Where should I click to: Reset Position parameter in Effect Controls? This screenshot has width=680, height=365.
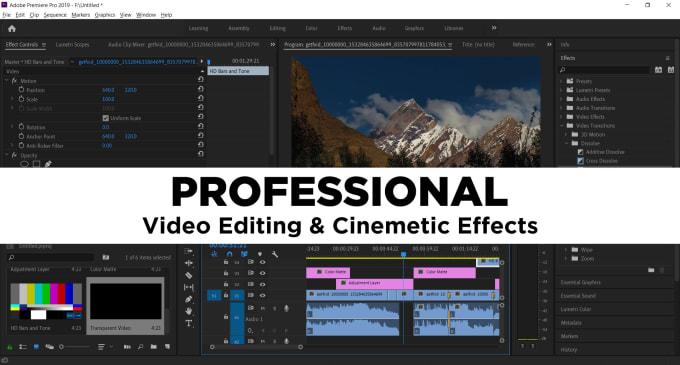click(200, 89)
